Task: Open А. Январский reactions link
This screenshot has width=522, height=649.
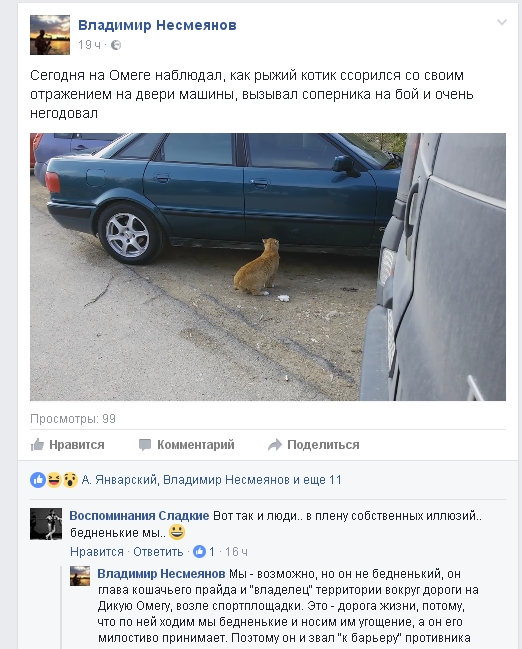Action: pos(119,480)
